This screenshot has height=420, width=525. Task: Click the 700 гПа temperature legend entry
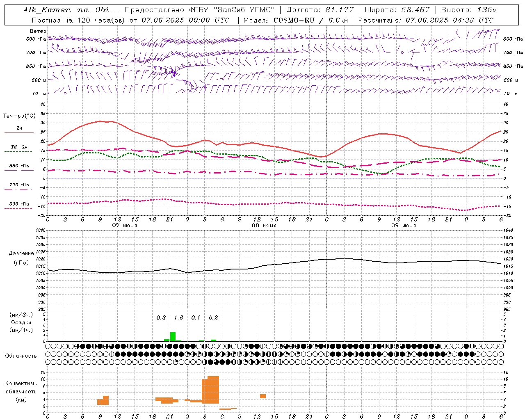pyautogui.click(x=19, y=185)
